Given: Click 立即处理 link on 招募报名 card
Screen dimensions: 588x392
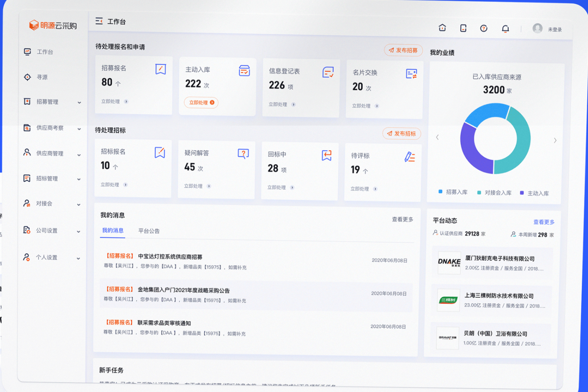Looking at the screenshot, I should (115, 101).
